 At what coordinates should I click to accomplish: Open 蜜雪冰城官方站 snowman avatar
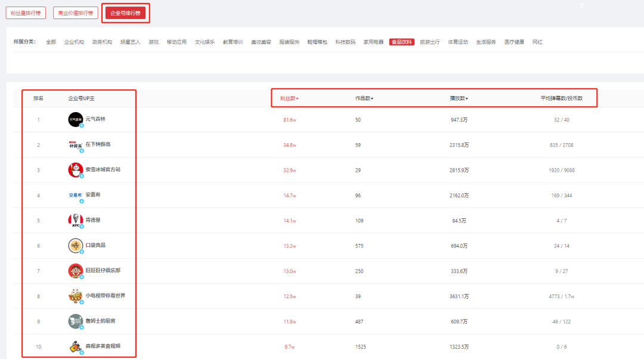[x=76, y=170]
